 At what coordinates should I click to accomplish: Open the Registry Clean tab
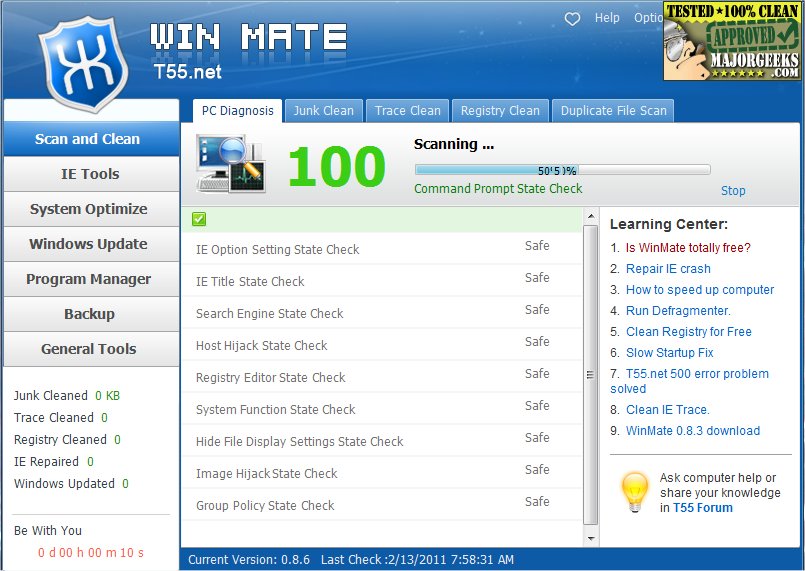click(500, 111)
